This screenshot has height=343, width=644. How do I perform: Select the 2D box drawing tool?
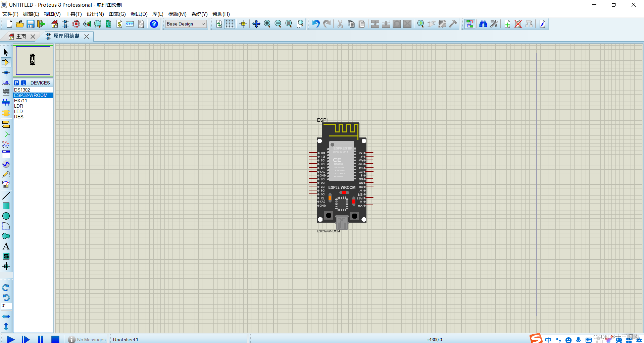[x=6, y=206]
